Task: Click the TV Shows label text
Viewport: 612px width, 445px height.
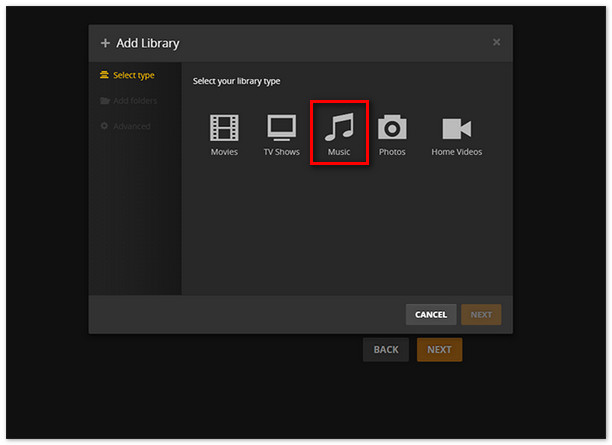Action: point(281,152)
